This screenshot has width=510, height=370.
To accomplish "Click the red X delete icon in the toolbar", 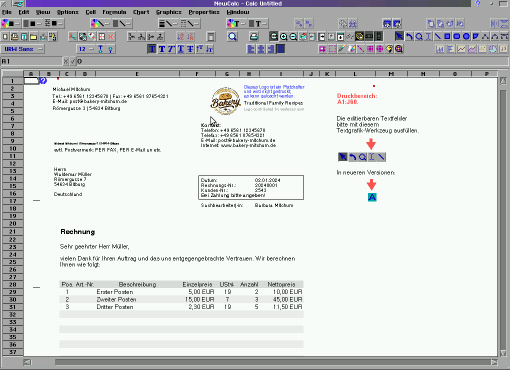I will [x=111, y=37].
